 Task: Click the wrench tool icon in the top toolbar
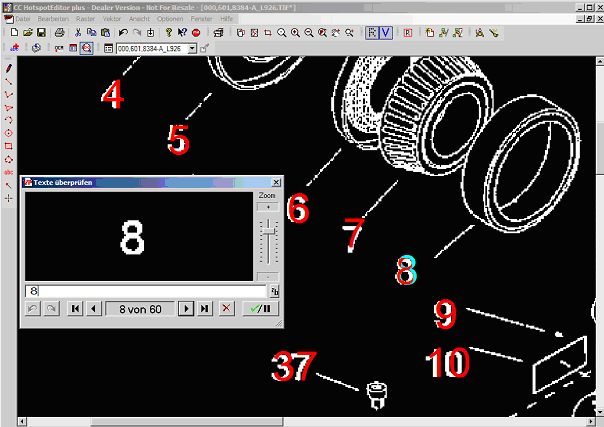point(494,33)
